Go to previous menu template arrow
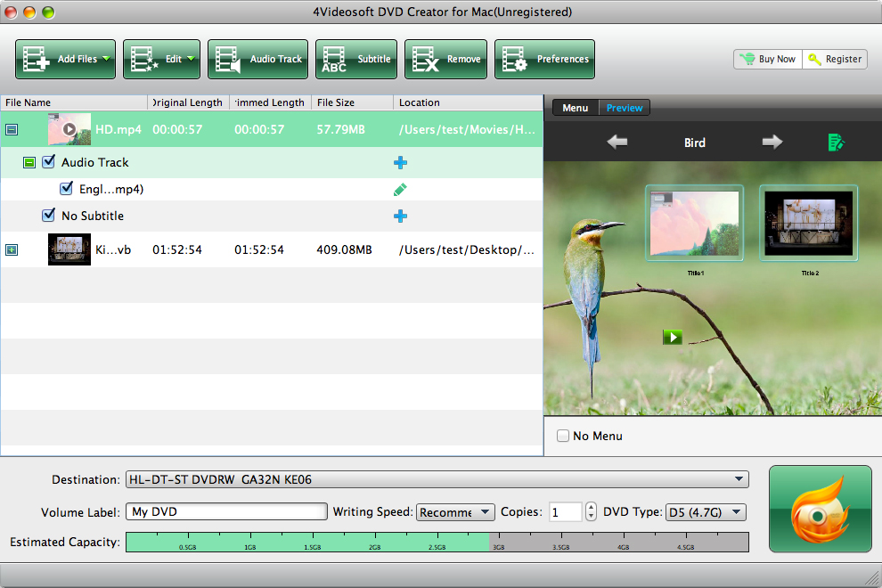The height and width of the screenshot is (588, 882). (x=617, y=142)
